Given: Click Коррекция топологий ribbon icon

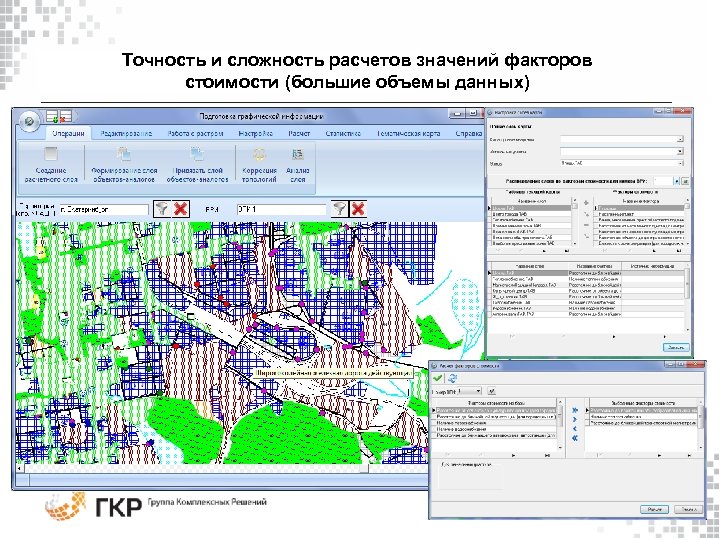Looking at the screenshot, I should [x=259, y=153].
